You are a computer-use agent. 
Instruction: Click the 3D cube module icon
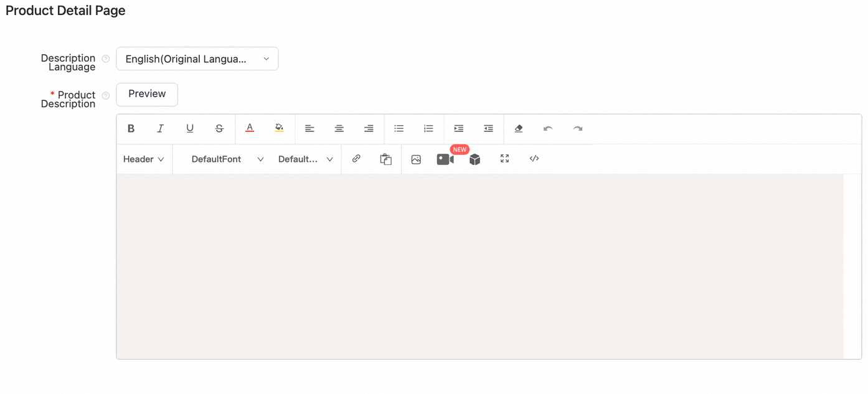pos(475,159)
